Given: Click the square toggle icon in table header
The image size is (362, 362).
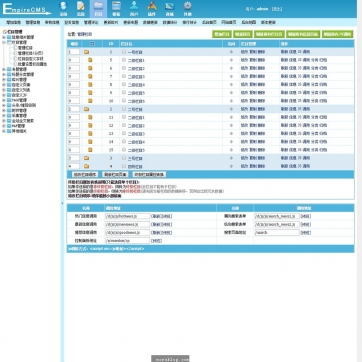Looking at the screenshot, I should [92, 44].
